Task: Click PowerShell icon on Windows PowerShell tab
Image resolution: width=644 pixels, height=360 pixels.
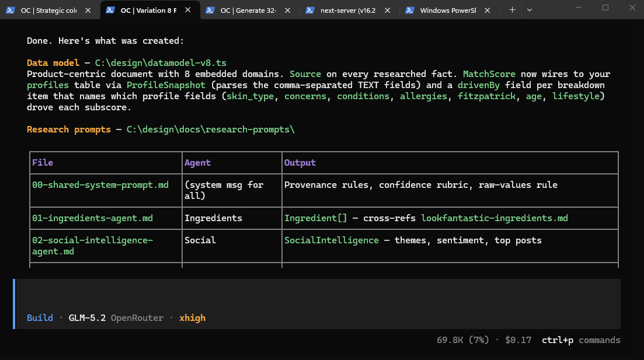Action: 409,11
